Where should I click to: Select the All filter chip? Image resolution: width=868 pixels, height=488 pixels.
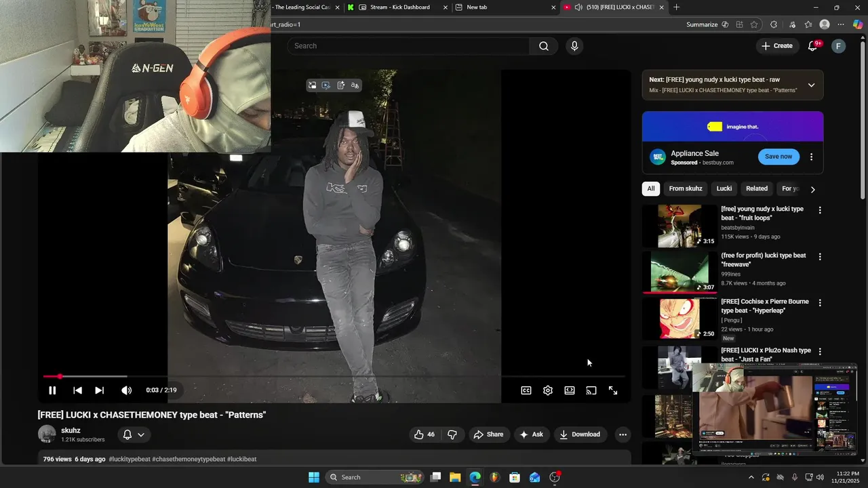tap(651, 188)
